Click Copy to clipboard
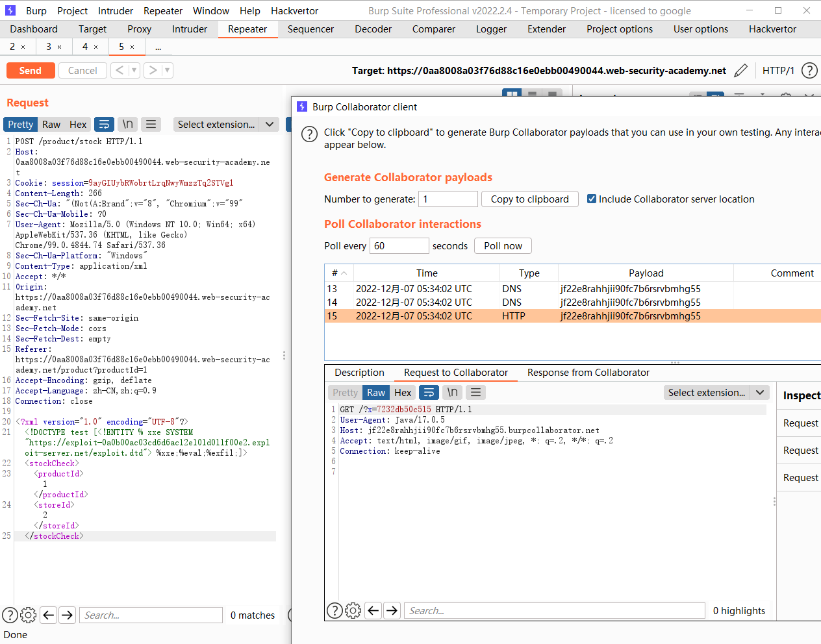This screenshot has height=644, width=821. pyautogui.click(x=530, y=199)
